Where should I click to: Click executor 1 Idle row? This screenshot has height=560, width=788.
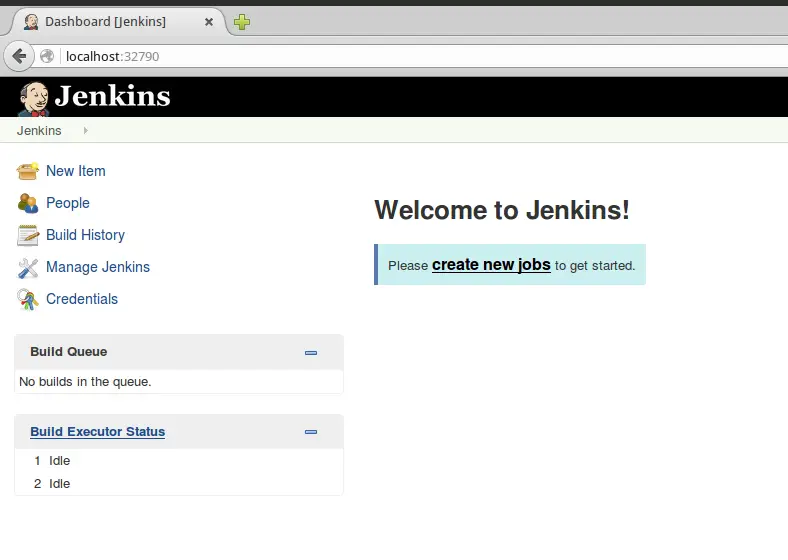[178, 460]
